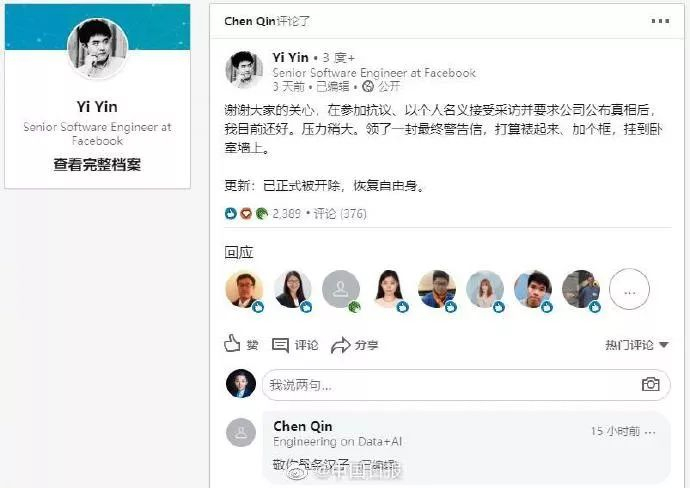Click the share arrow icon

[x=341, y=345]
